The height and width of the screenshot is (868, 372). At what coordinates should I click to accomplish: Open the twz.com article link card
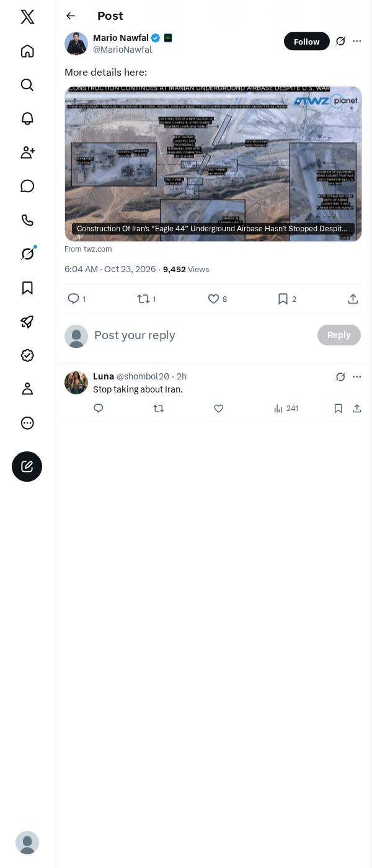pyautogui.click(x=213, y=164)
